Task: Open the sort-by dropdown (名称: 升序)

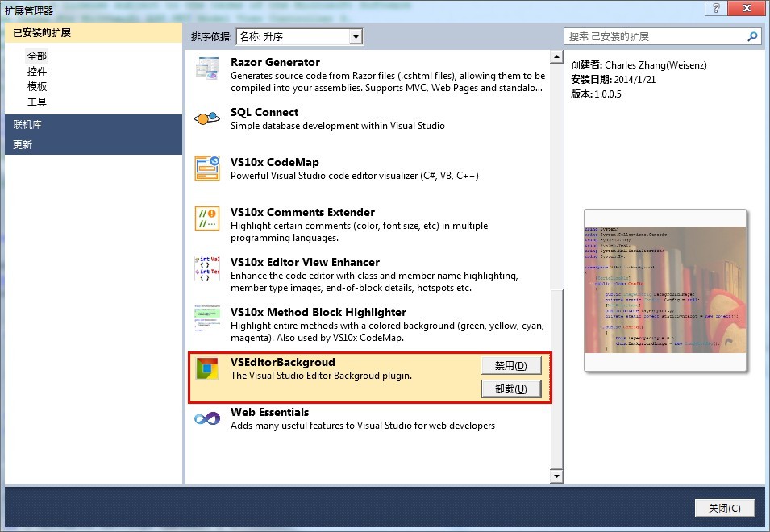Action: [x=355, y=37]
